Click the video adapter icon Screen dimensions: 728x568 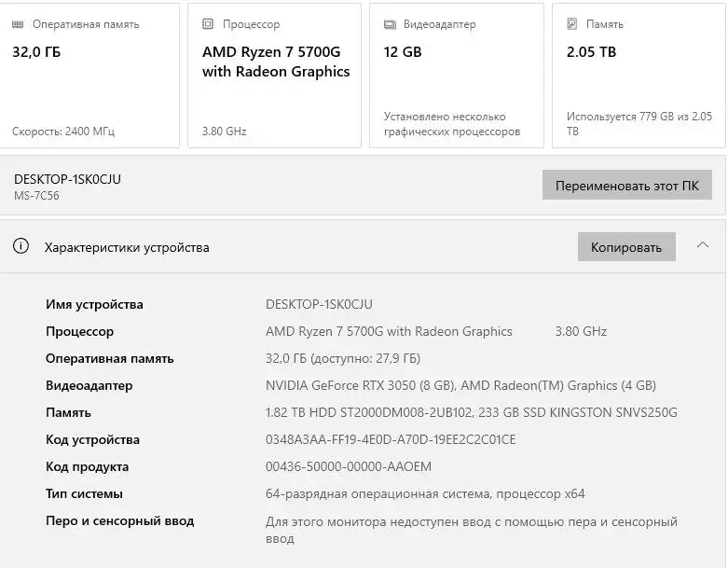click(390, 24)
